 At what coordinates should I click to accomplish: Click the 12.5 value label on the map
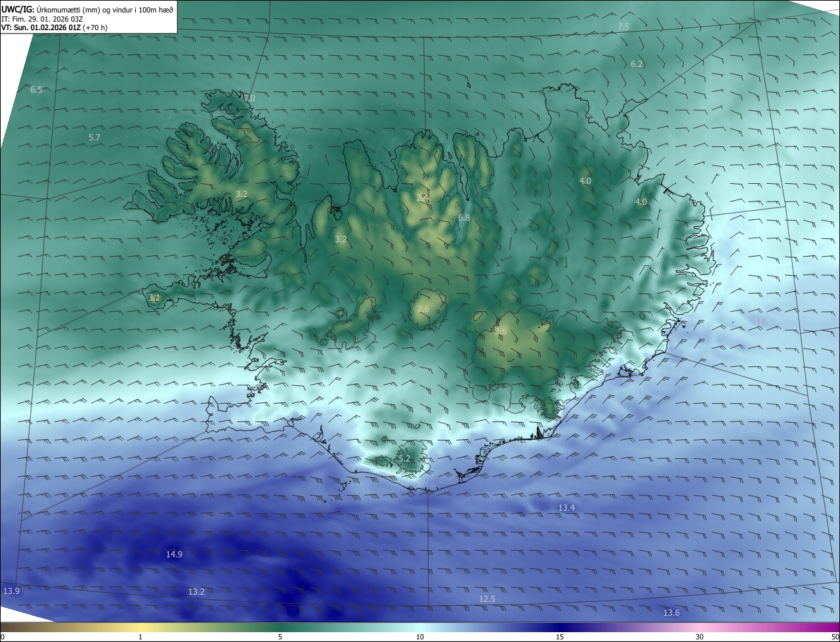coord(487,599)
